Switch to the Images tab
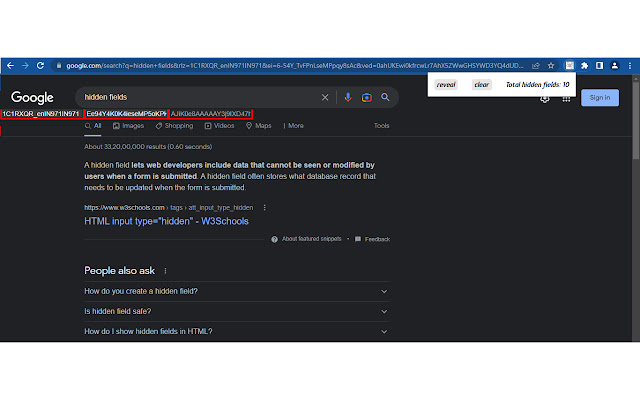Image resolution: width=640 pixels, height=400 pixels. pyautogui.click(x=127, y=126)
